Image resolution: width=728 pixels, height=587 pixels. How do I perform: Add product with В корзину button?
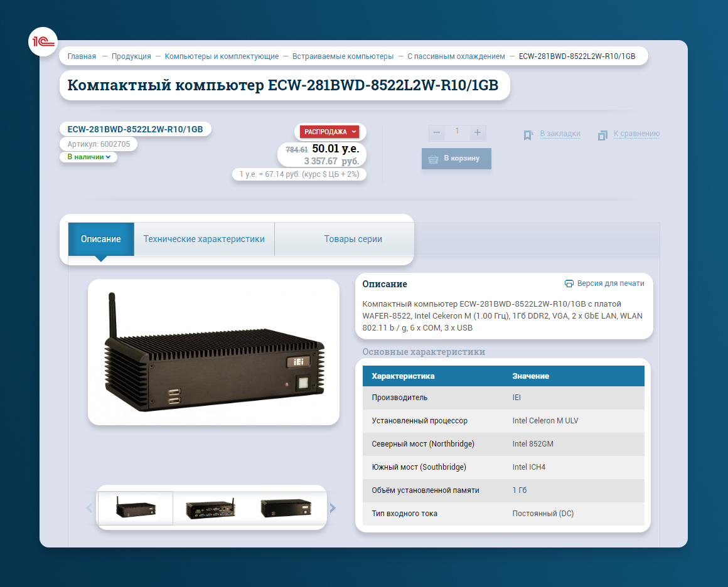pyautogui.click(x=456, y=159)
